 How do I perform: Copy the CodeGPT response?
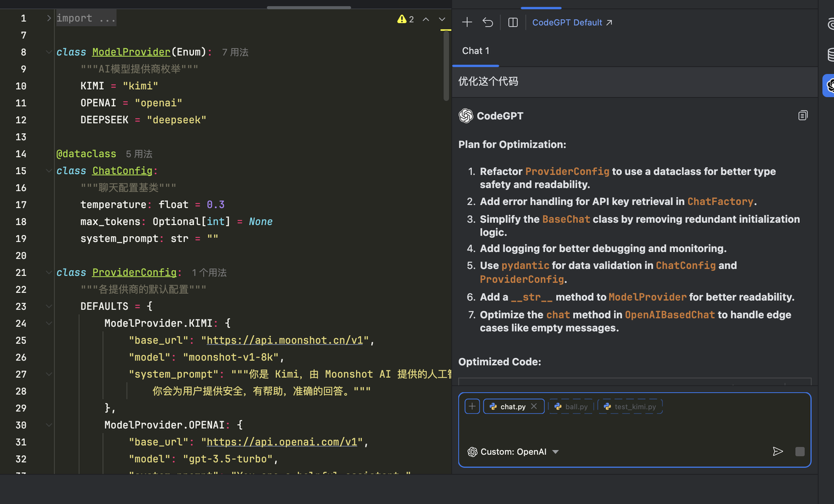802,116
